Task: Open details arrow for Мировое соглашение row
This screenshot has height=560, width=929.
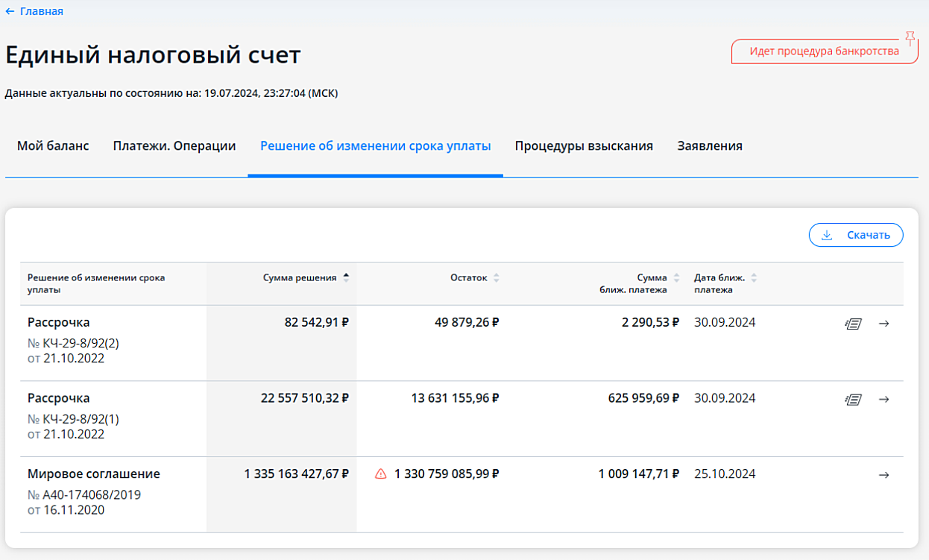Action: point(884,475)
